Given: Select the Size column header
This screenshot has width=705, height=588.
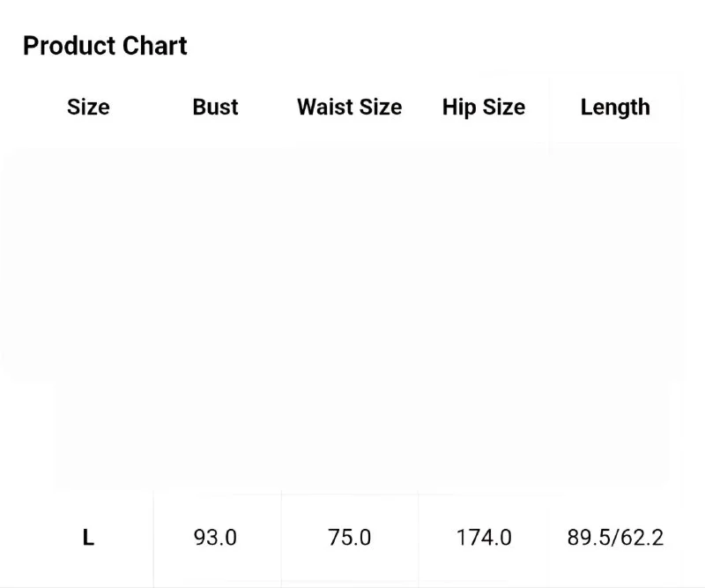Looking at the screenshot, I should [x=88, y=107].
